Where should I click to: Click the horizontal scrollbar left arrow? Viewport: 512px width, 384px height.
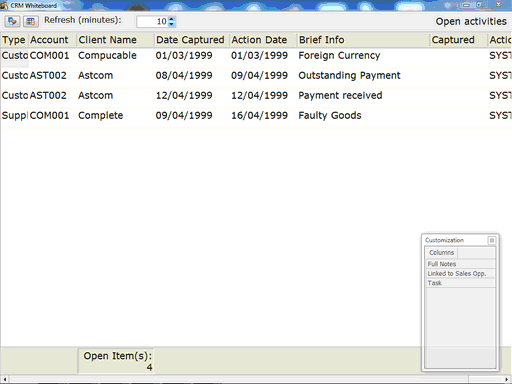[5, 379]
